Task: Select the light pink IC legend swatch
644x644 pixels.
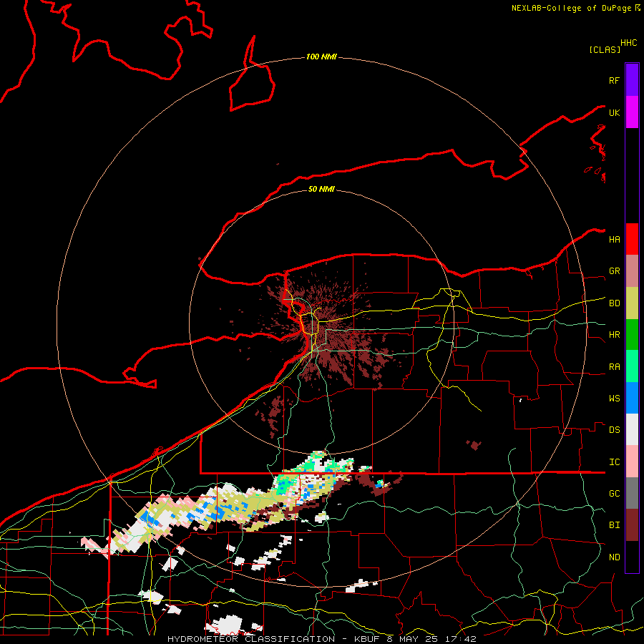Action: 632,462
